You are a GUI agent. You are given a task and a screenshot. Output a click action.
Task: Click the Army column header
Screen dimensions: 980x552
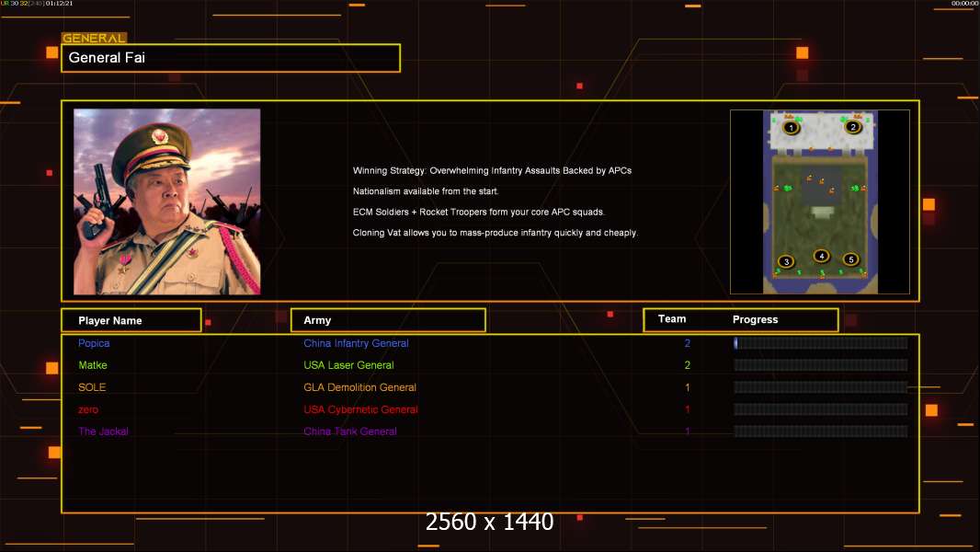tap(388, 320)
